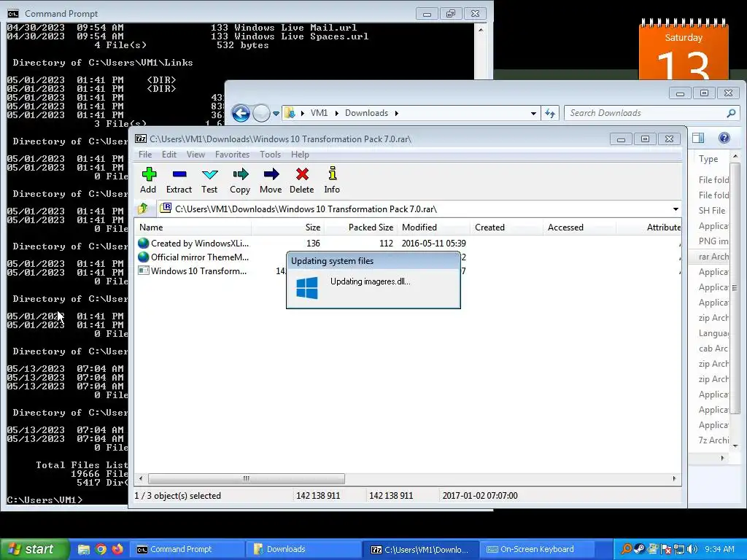Click the 'SH File' type entry in Explorer
Screen dimensions: 747x560
point(712,211)
